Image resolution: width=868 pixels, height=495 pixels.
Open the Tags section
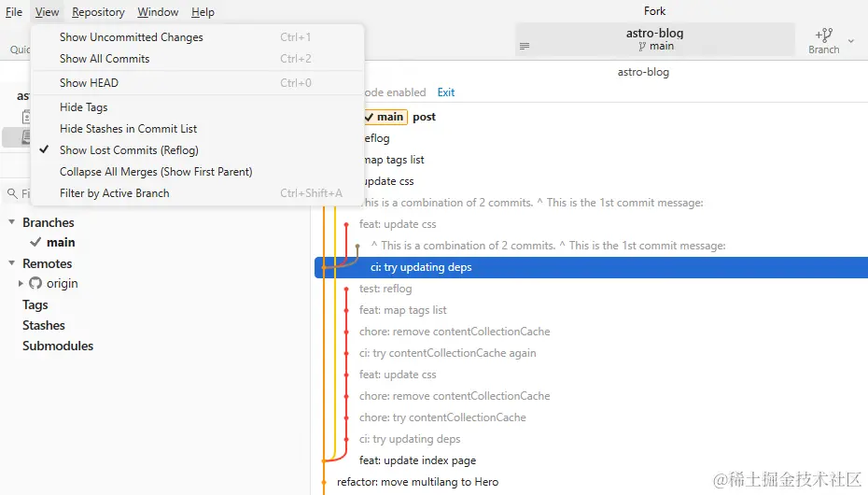pyautogui.click(x=35, y=305)
